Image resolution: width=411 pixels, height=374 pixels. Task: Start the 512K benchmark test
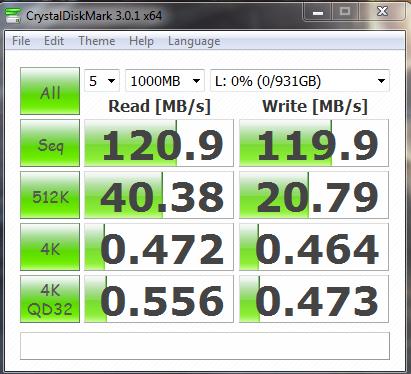[x=50, y=195]
